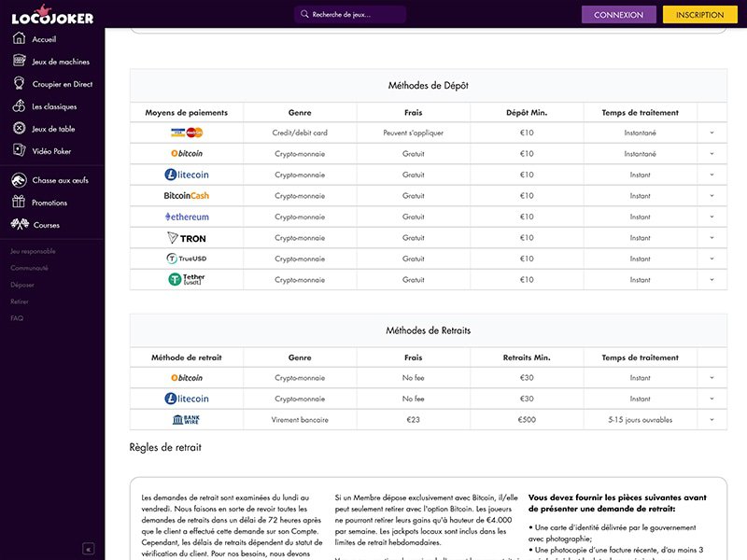Expand the TRON deposit row details

coord(712,238)
